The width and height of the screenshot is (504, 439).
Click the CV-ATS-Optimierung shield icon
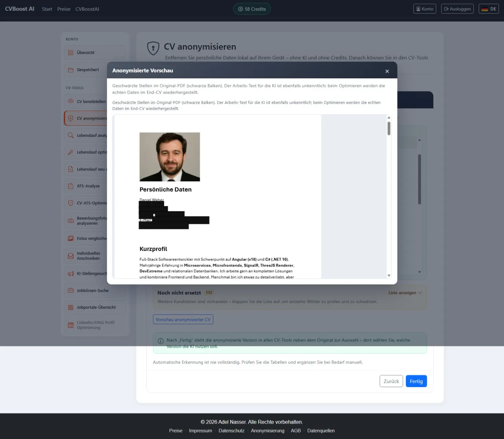tap(71, 203)
